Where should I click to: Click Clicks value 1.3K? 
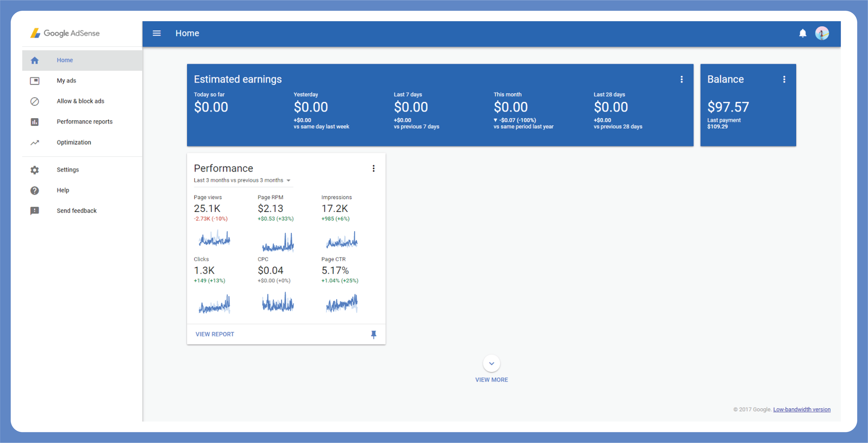204,271
